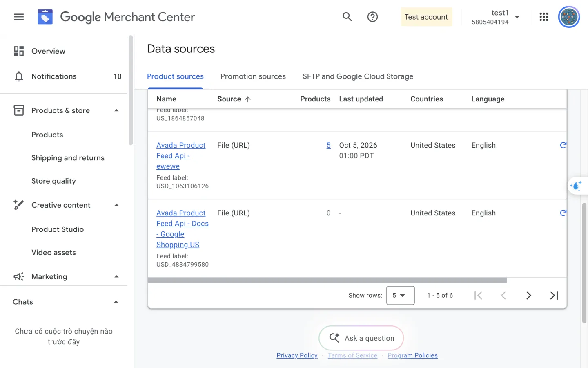The image size is (588, 368).
Task: Open Video assets in the sidebar
Action: coord(53,252)
